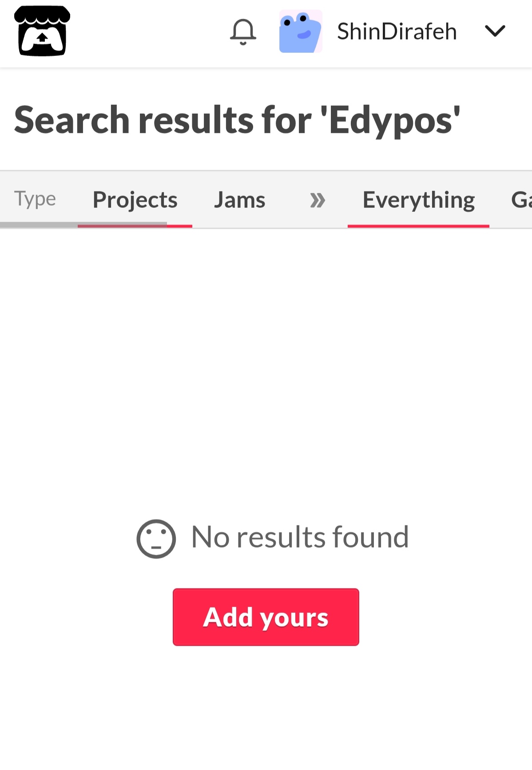This screenshot has height=770, width=532.
Task: Click the Type filter label
Action: tap(35, 199)
